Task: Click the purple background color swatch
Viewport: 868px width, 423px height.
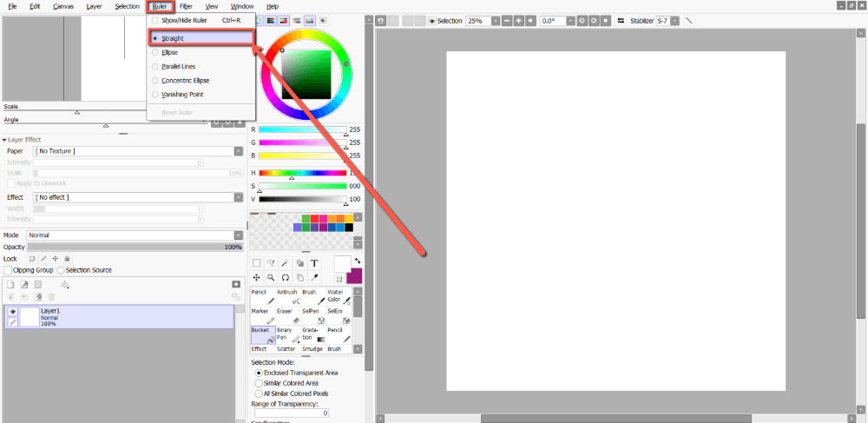Action: coord(354,276)
